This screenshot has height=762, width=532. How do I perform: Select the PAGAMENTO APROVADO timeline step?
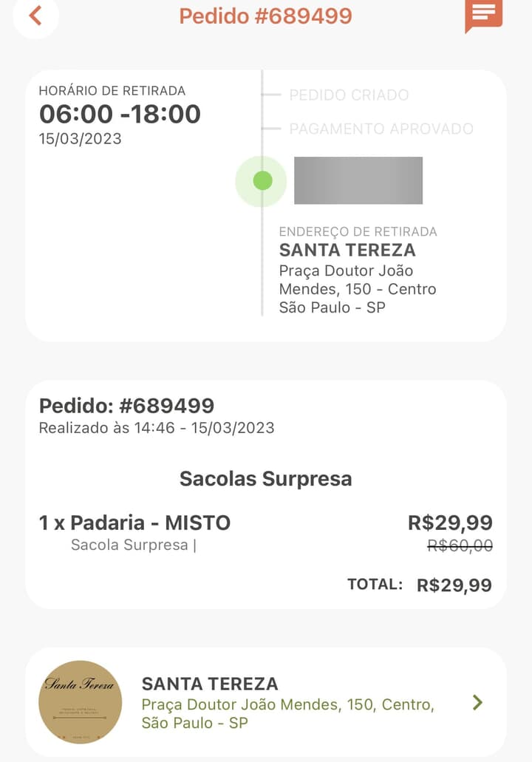coord(381,129)
